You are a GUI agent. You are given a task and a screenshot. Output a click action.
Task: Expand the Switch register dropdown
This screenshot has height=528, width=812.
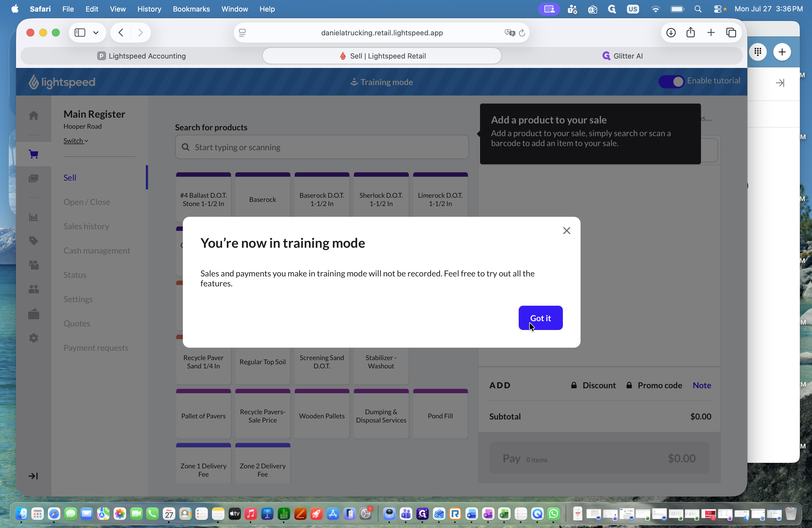click(x=76, y=141)
